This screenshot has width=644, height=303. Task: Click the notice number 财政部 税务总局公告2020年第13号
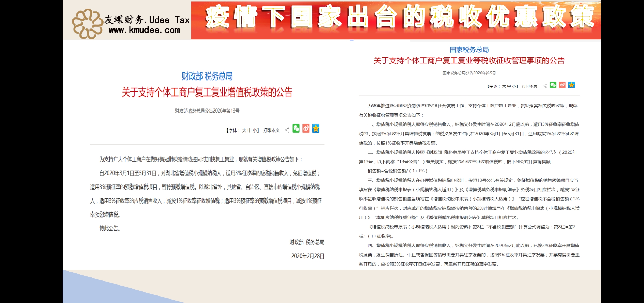coord(207,111)
